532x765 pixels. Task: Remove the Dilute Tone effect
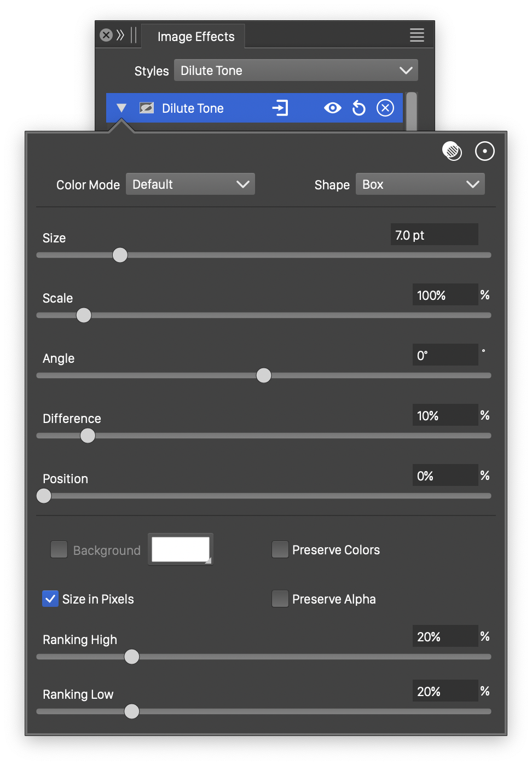coord(385,108)
